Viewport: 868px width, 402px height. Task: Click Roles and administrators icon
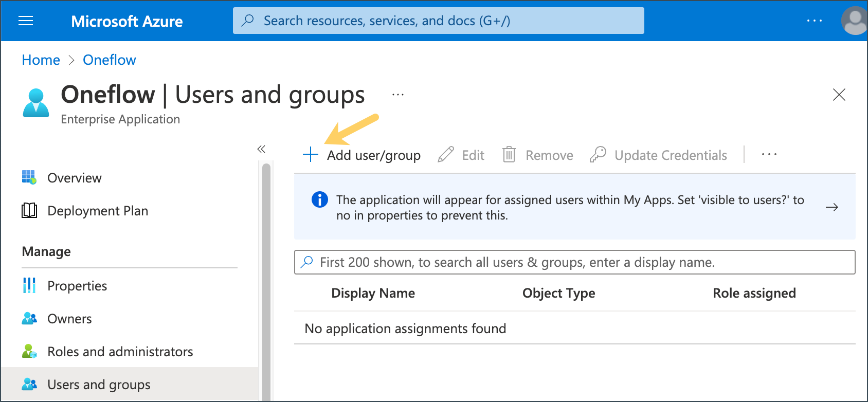tap(29, 351)
